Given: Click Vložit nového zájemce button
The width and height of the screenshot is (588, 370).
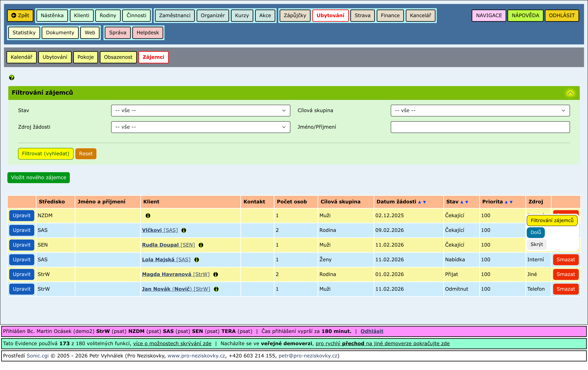Looking at the screenshot, I should click(x=39, y=177).
